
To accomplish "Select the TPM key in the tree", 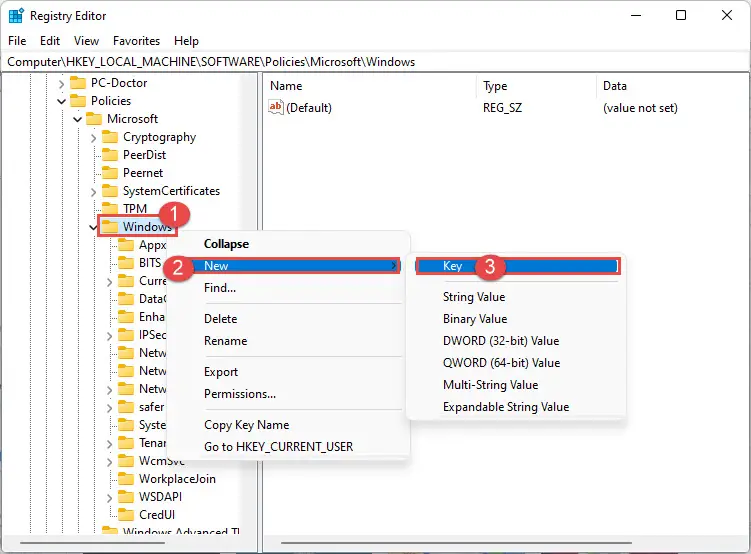I will [x=135, y=209].
